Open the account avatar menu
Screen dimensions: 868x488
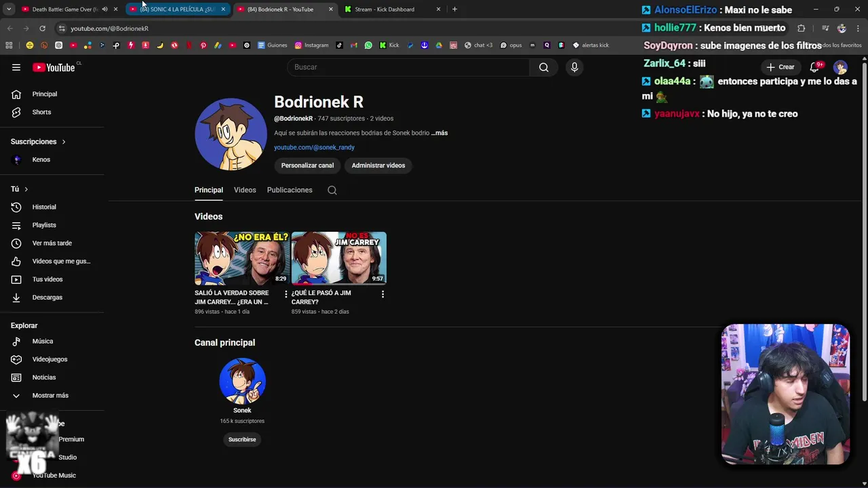(840, 67)
